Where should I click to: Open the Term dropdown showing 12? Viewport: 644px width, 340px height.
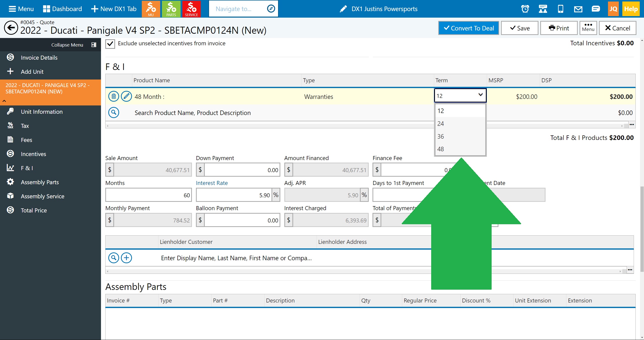[460, 96]
